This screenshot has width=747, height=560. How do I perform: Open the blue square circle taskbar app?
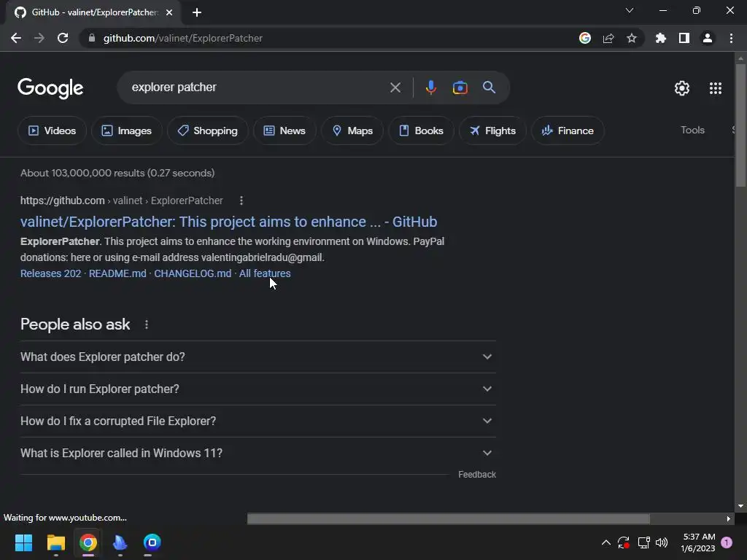coord(152,542)
